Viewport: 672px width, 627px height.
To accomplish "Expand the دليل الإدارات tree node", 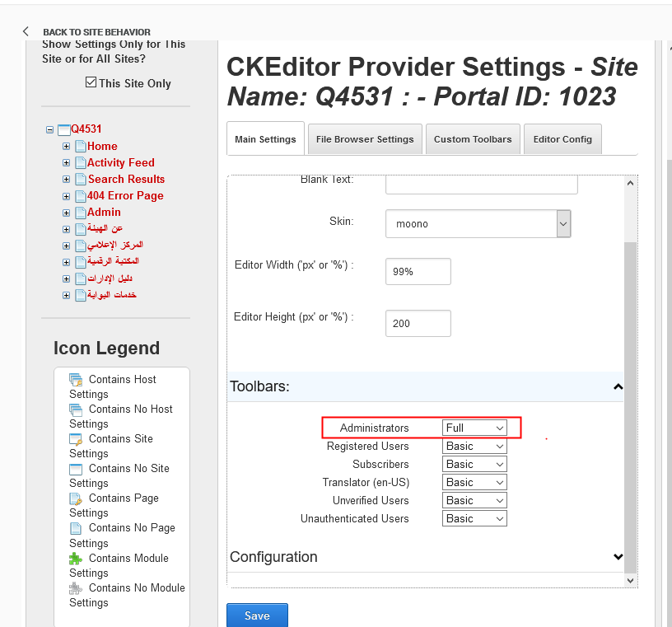I will point(66,278).
